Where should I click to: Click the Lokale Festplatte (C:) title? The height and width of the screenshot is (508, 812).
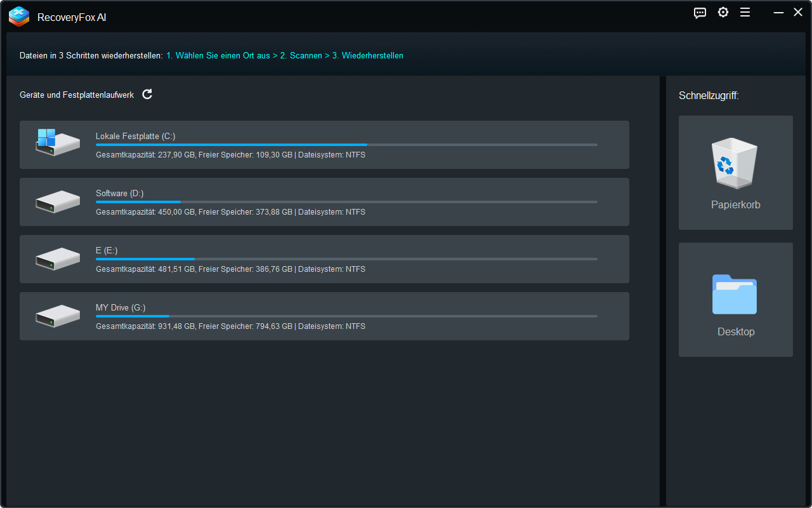tap(135, 136)
